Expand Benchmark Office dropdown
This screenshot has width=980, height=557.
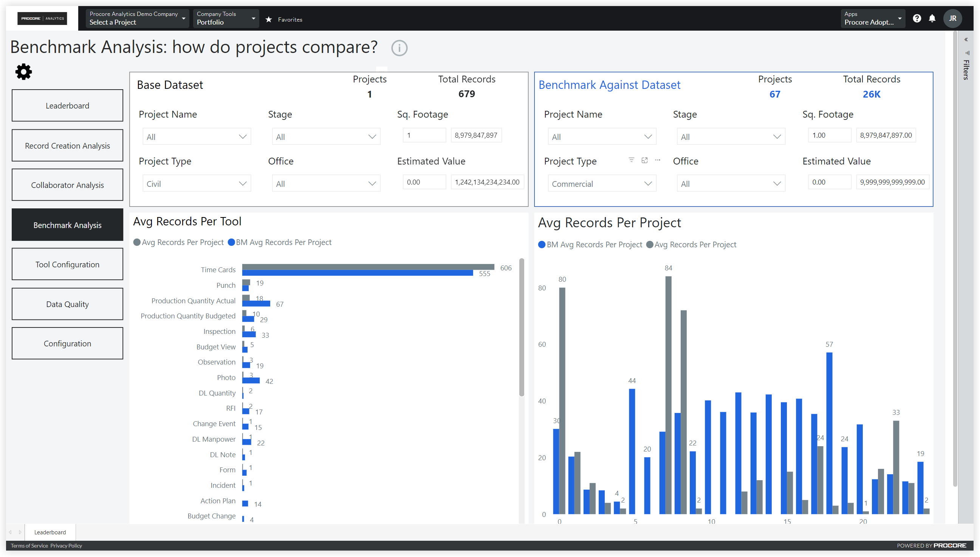click(731, 184)
